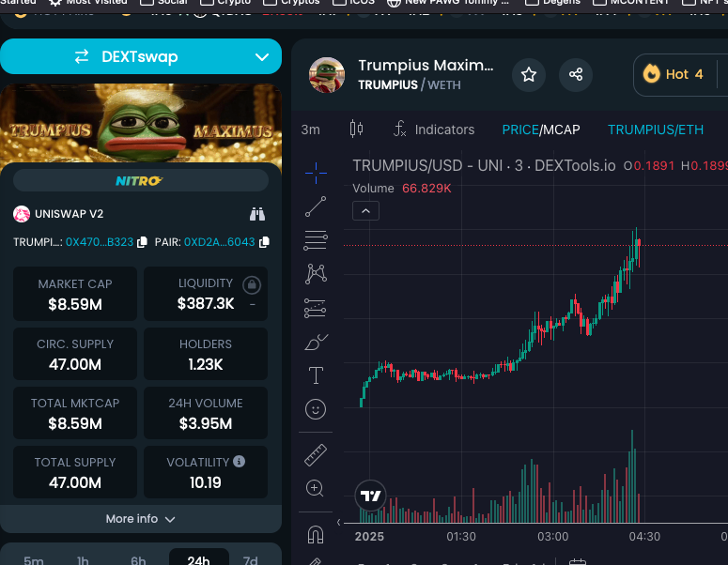728x565 pixels.
Task: Click the VOLATILITY 10.19 value
Action: pyautogui.click(x=206, y=483)
